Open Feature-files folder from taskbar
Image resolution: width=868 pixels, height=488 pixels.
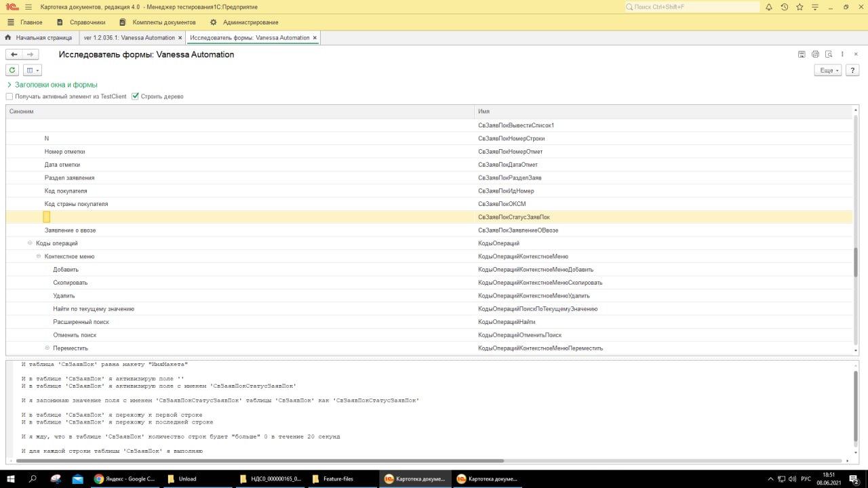point(343,479)
